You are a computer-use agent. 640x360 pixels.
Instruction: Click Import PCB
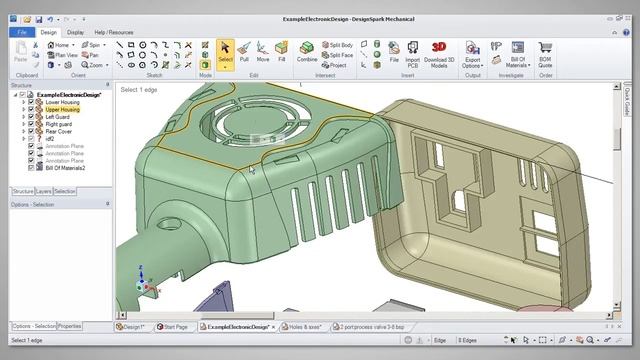(x=412, y=54)
